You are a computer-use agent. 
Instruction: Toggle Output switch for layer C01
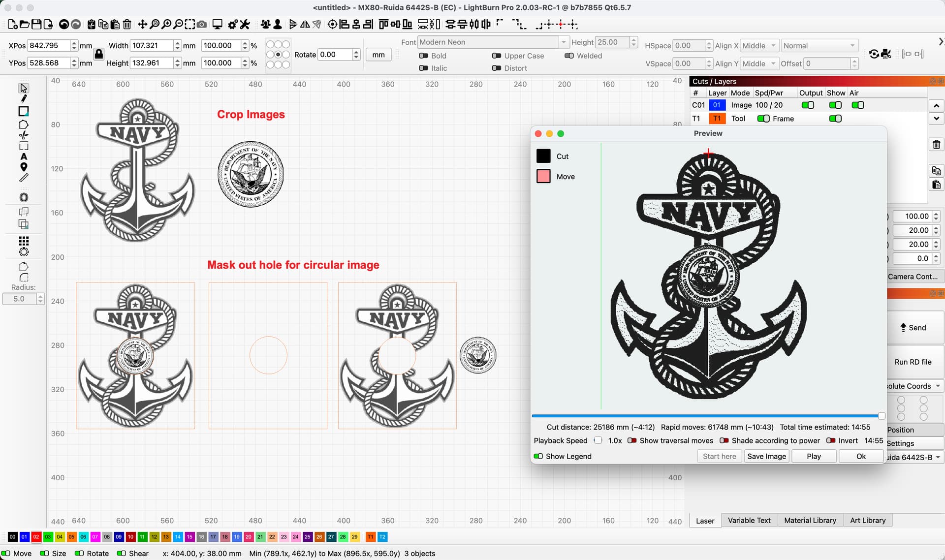(808, 105)
